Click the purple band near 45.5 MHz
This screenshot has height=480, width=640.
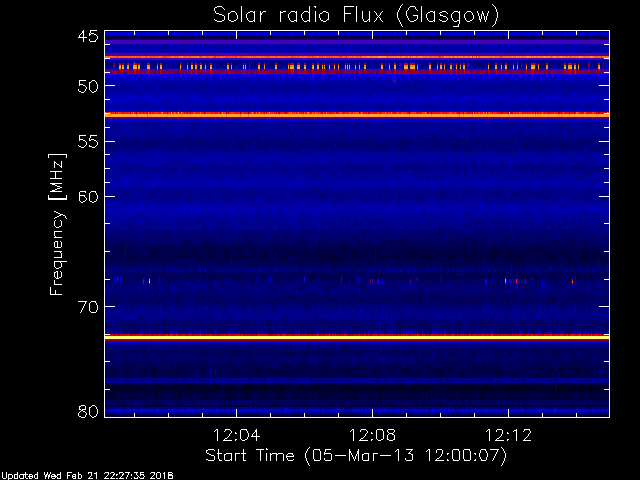pyautogui.click(x=357, y=42)
